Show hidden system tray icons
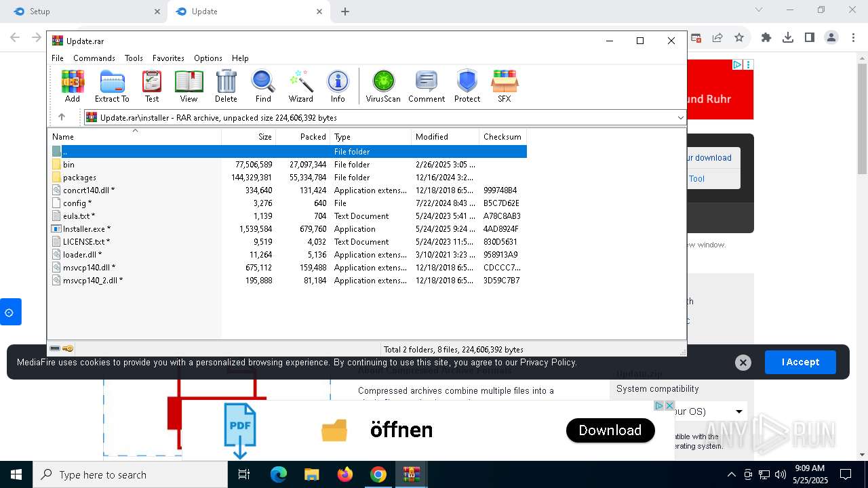868x488 pixels. pyautogui.click(x=731, y=474)
